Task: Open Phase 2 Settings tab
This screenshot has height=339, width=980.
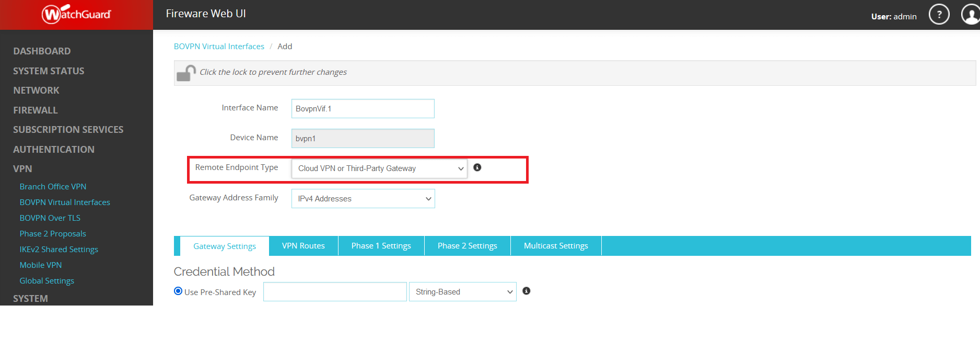Action: pos(468,246)
